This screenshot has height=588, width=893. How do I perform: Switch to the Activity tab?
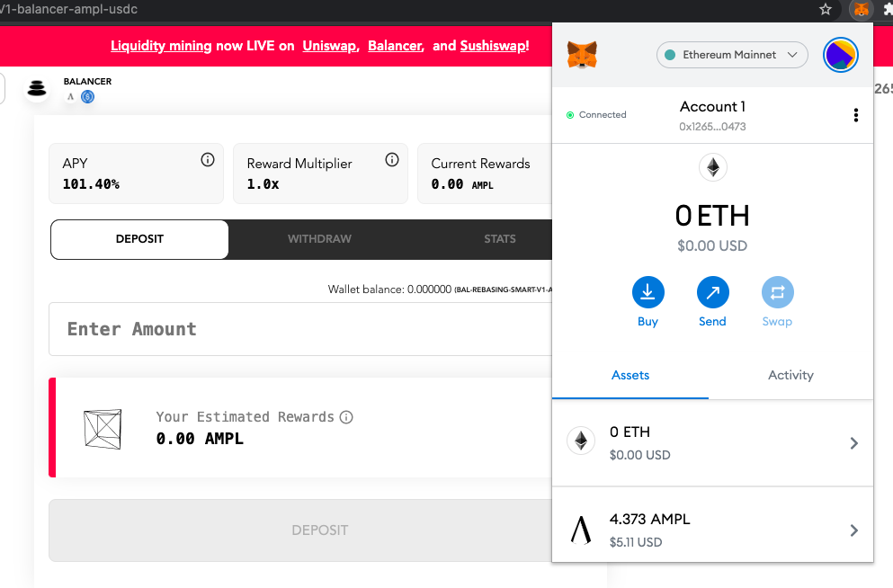point(790,375)
